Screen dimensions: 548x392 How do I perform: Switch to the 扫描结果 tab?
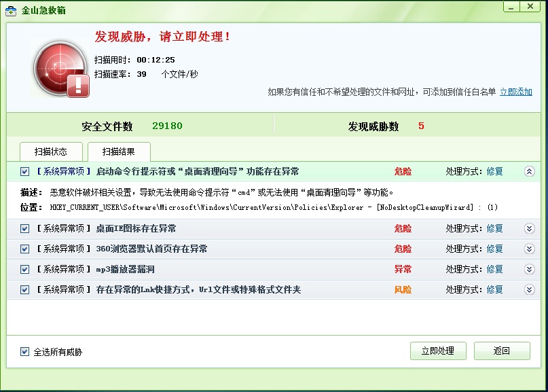pyautogui.click(x=119, y=152)
